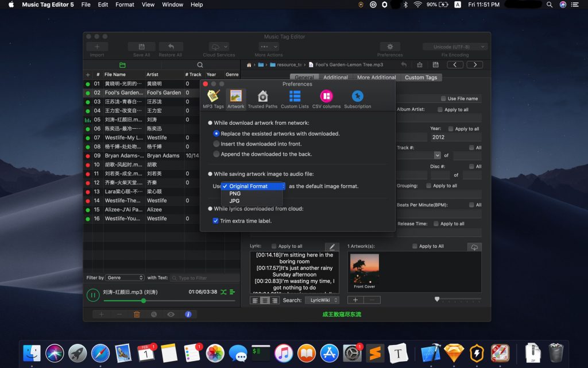Add artwork with the plus button
Viewport: 588px width, 368px height.
[x=355, y=300]
